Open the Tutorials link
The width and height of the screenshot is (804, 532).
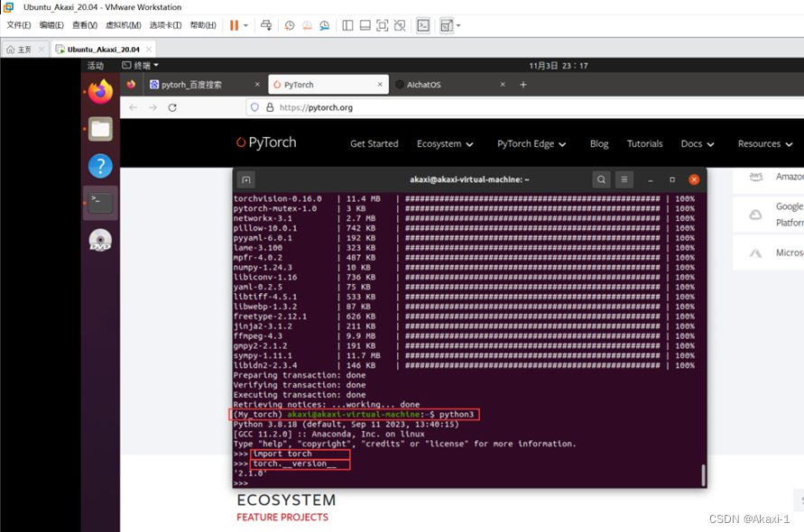(x=644, y=144)
